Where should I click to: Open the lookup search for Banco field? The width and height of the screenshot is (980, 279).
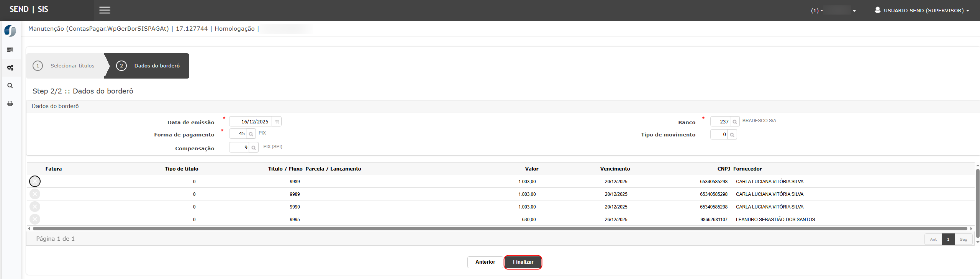coord(734,122)
